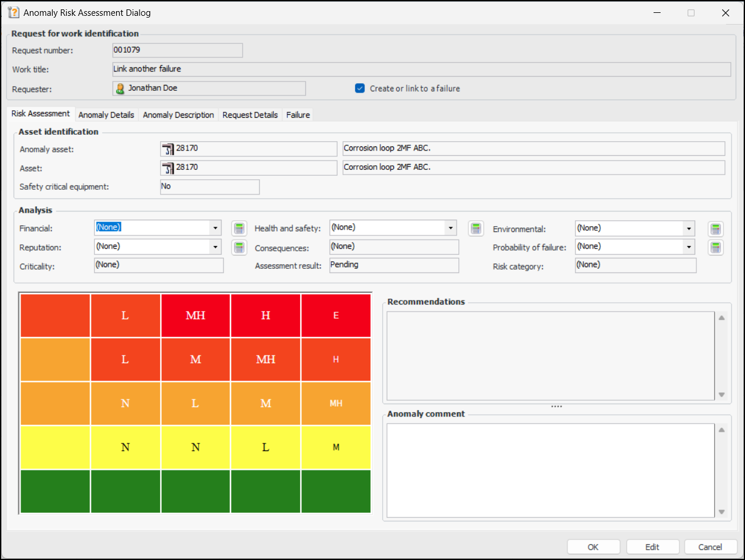Expand the Probability of failure dropdown
Viewport: 745px width, 560px height.
pyautogui.click(x=689, y=247)
